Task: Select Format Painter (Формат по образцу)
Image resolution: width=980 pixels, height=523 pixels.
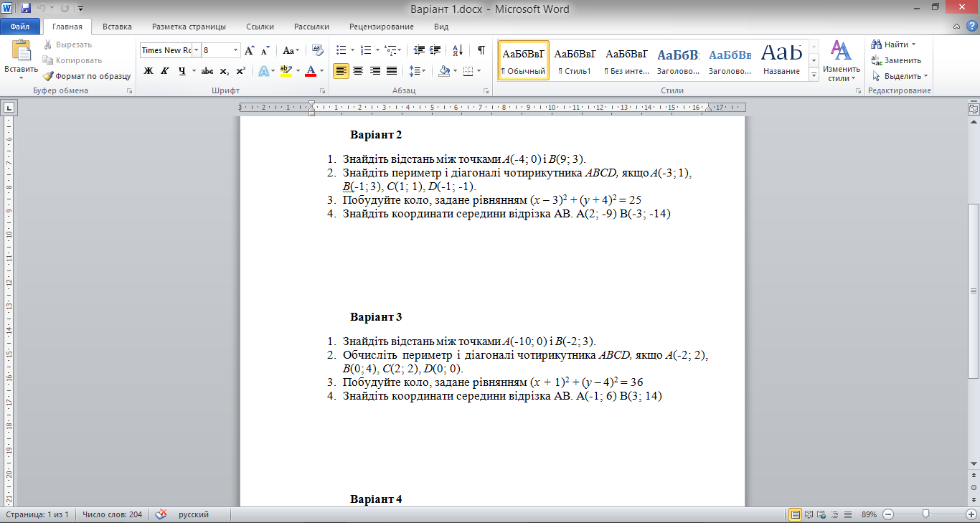Action: 86,76
